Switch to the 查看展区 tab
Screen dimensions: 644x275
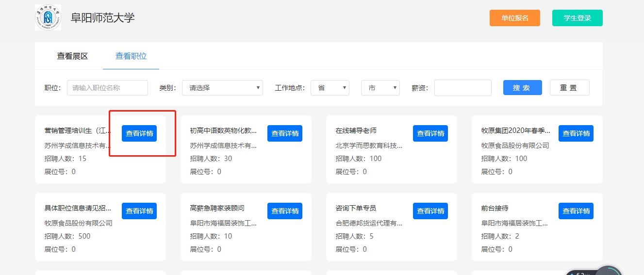[72, 56]
